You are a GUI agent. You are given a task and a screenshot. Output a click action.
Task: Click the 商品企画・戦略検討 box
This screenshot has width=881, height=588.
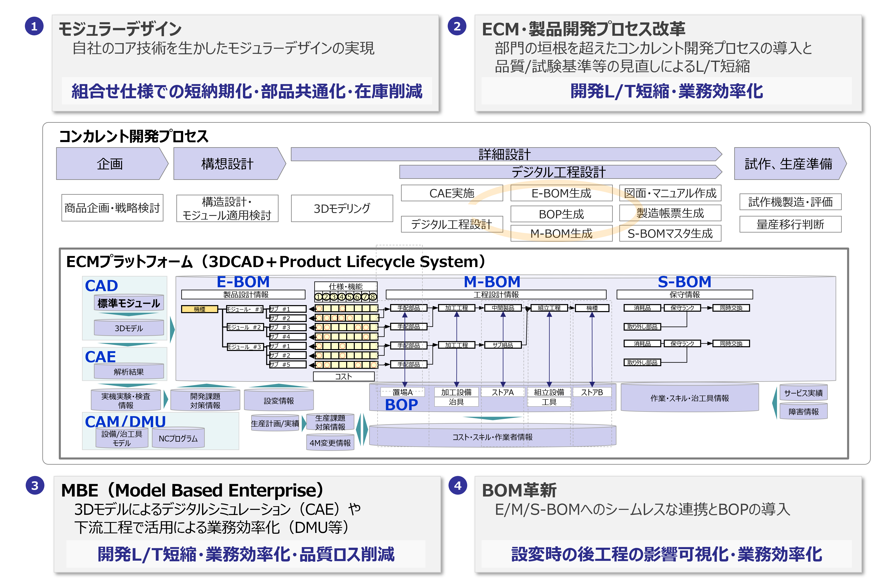pyautogui.click(x=112, y=208)
